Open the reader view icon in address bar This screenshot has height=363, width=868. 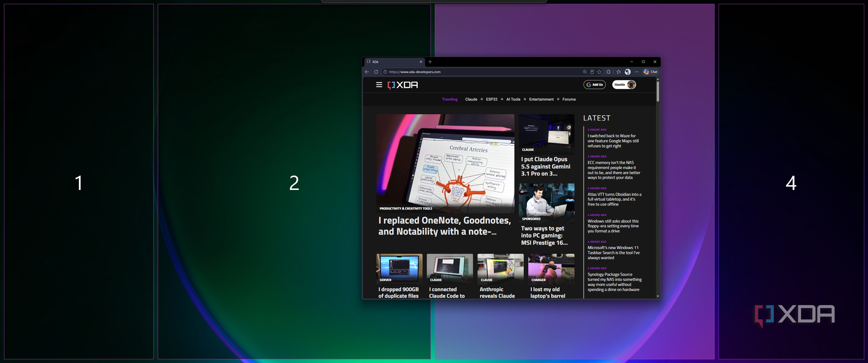click(592, 72)
